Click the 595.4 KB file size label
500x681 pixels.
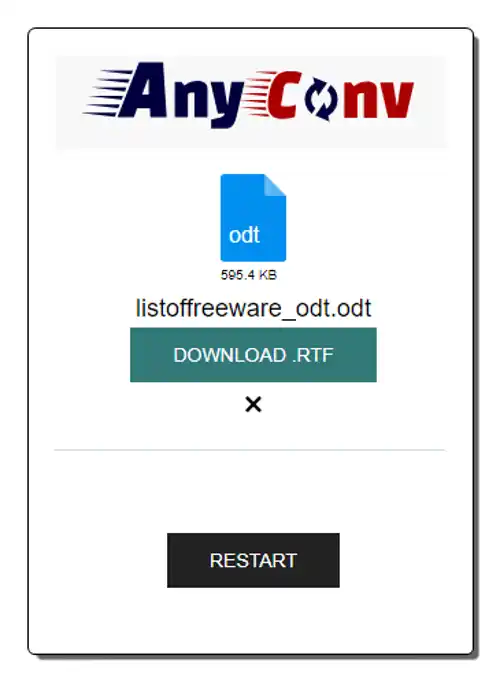click(x=248, y=275)
